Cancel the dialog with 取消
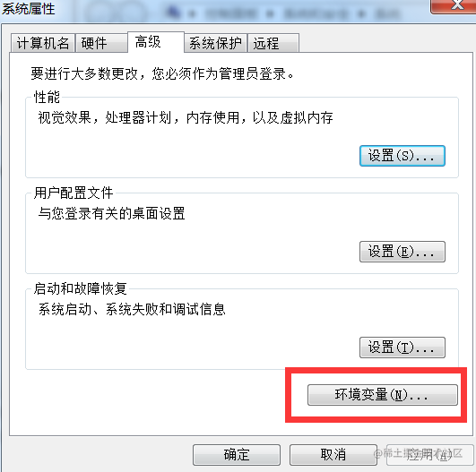 [333, 455]
